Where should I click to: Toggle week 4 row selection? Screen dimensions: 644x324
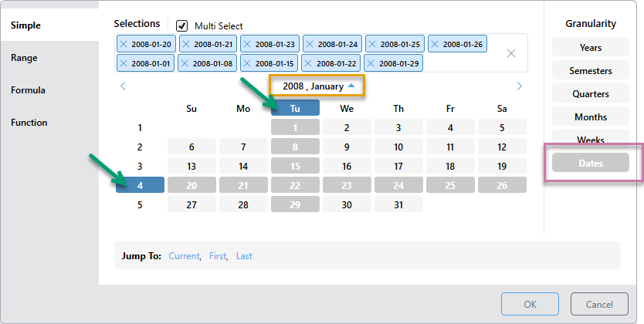[140, 185]
